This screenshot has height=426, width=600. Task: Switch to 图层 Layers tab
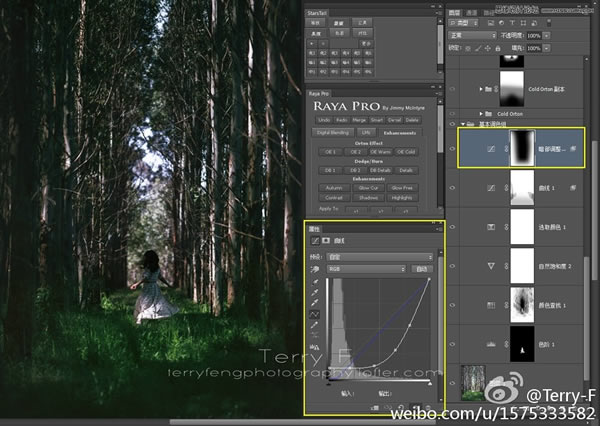point(454,13)
